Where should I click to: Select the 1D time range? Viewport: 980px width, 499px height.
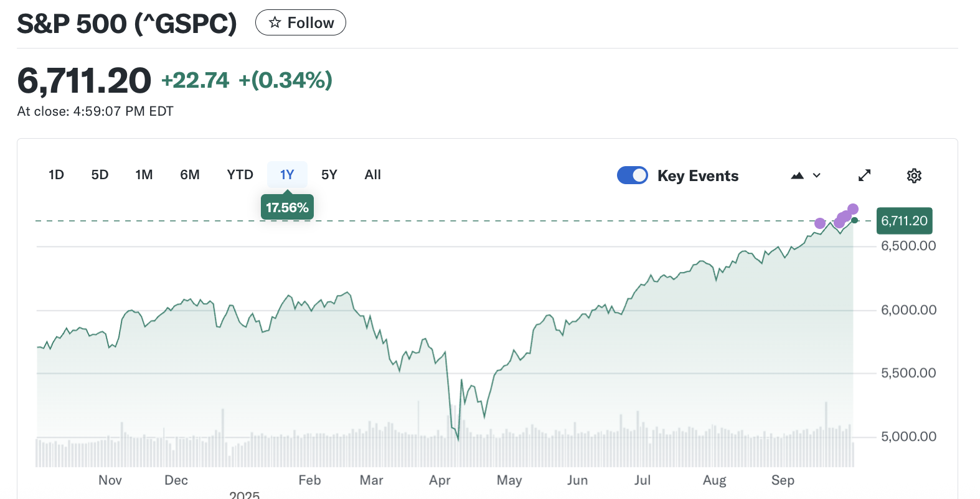56,175
